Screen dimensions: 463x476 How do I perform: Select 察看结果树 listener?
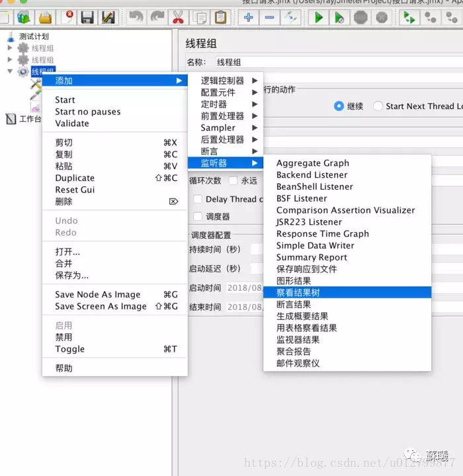[347, 293]
